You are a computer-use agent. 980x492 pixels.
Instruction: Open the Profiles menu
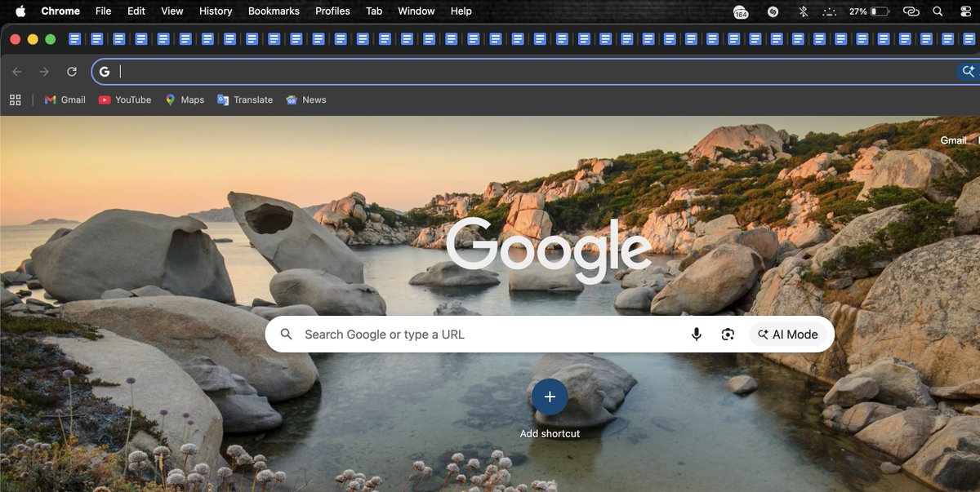tap(332, 11)
